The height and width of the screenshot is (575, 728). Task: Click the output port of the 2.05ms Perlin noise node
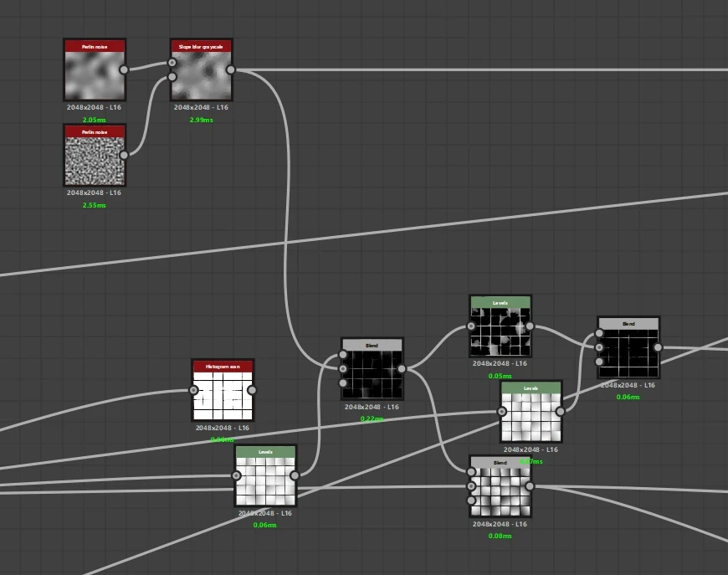(x=124, y=69)
